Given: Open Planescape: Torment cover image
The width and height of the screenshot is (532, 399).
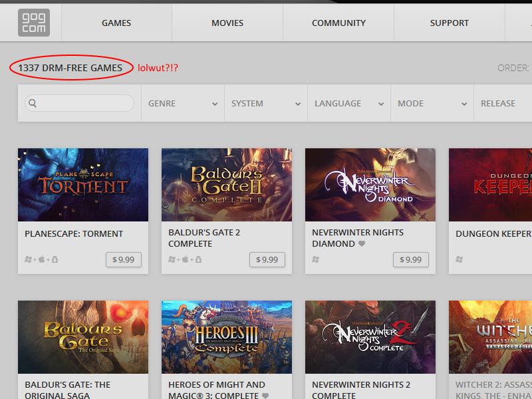Looking at the screenshot, I should click(83, 185).
